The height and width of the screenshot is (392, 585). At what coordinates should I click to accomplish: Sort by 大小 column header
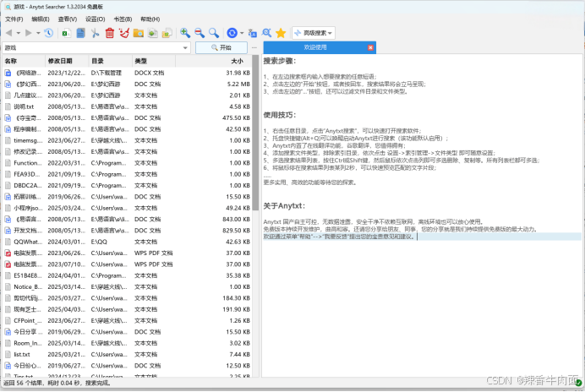(213, 61)
